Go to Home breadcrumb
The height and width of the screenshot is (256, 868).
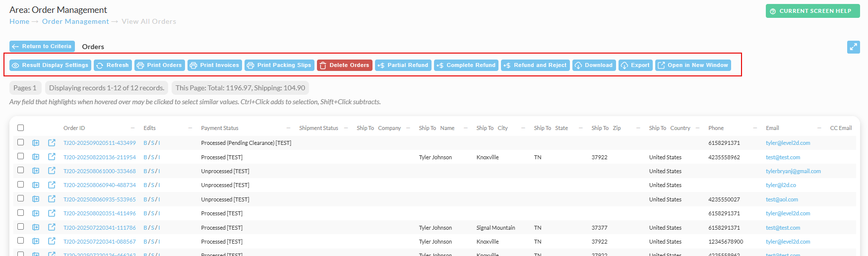coord(19,21)
